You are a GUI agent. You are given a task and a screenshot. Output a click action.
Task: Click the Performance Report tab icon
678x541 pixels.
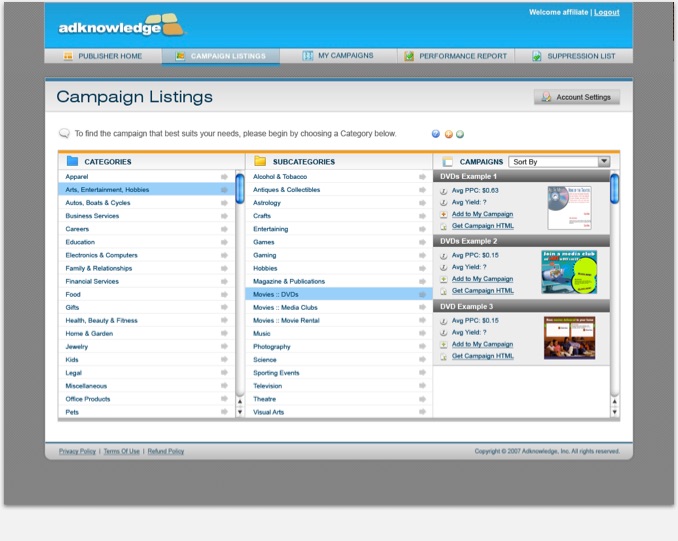409,56
